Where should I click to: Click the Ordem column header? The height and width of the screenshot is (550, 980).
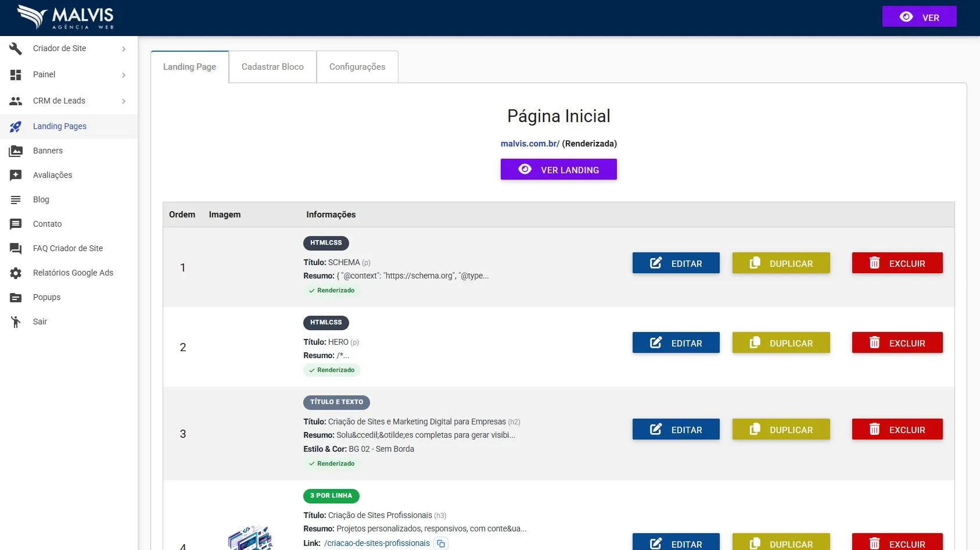point(182,215)
